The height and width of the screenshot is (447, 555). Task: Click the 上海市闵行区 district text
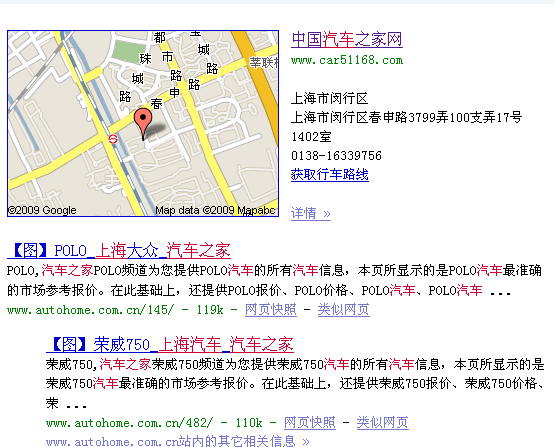pyautogui.click(x=330, y=98)
